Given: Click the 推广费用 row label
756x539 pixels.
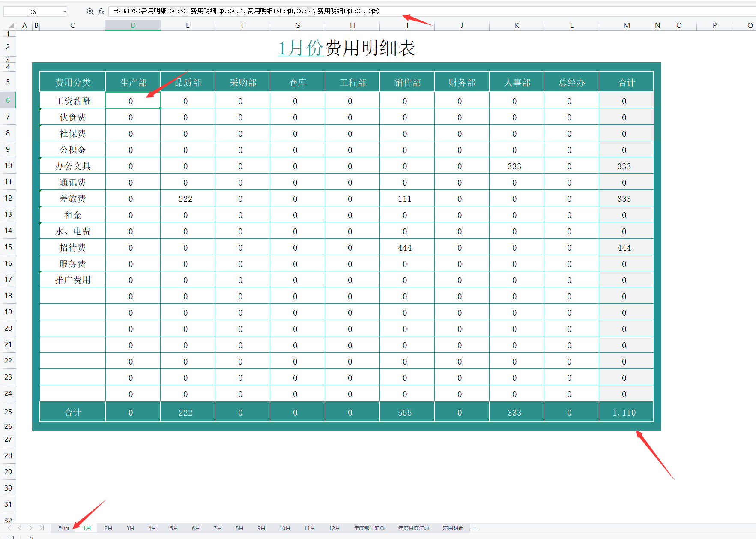Looking at the screenshot, I should (73, 280).
